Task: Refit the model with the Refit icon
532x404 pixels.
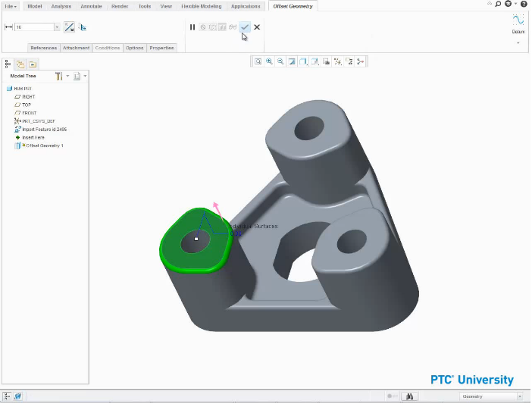Action: pyautogui.click(x=258, y=61)
